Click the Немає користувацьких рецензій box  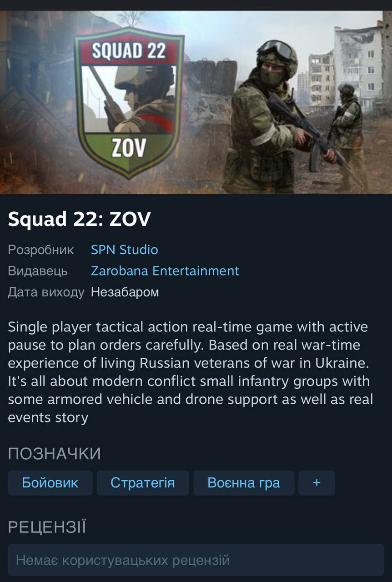[196, 560]
